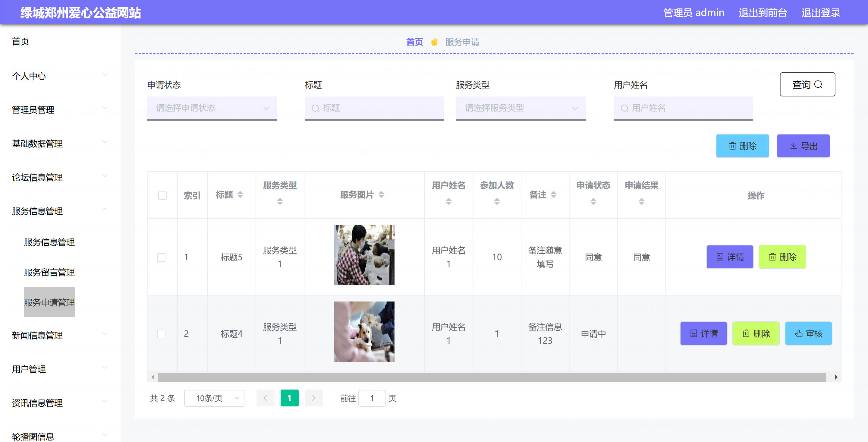Click the sort arrows beside 标题 column header
The height and width of the screenshot is (442, 868).
tap(240, 194)
